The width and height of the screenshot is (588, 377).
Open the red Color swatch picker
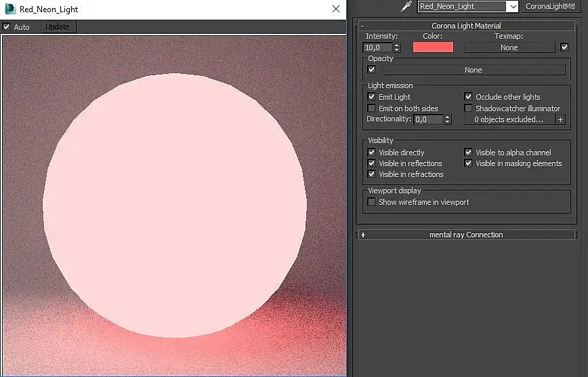coord(433,47)
